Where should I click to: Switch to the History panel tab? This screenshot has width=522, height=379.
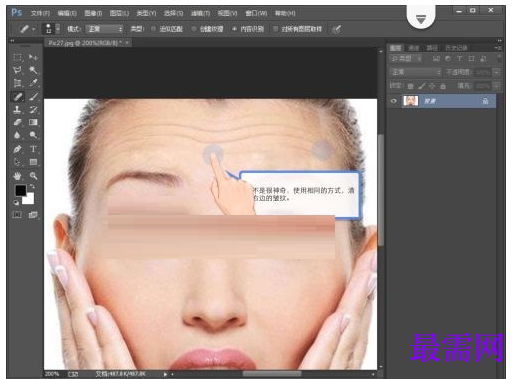tap(456, 48)
